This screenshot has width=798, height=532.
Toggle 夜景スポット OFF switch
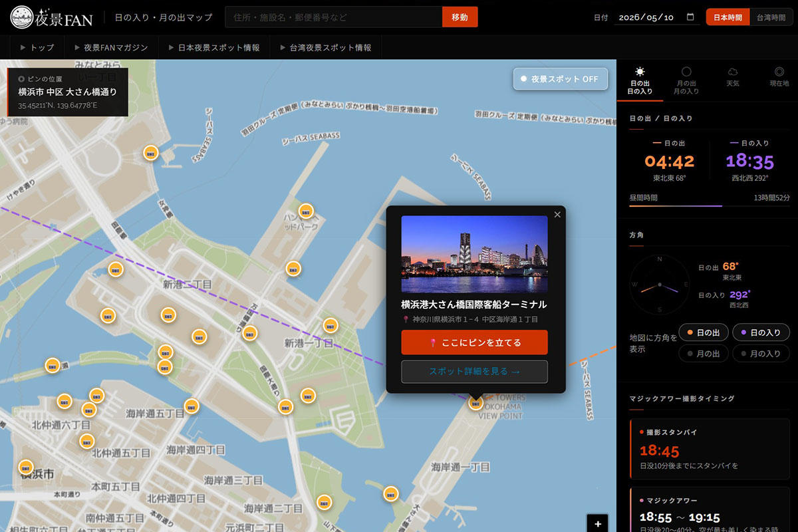pos(560,78)
